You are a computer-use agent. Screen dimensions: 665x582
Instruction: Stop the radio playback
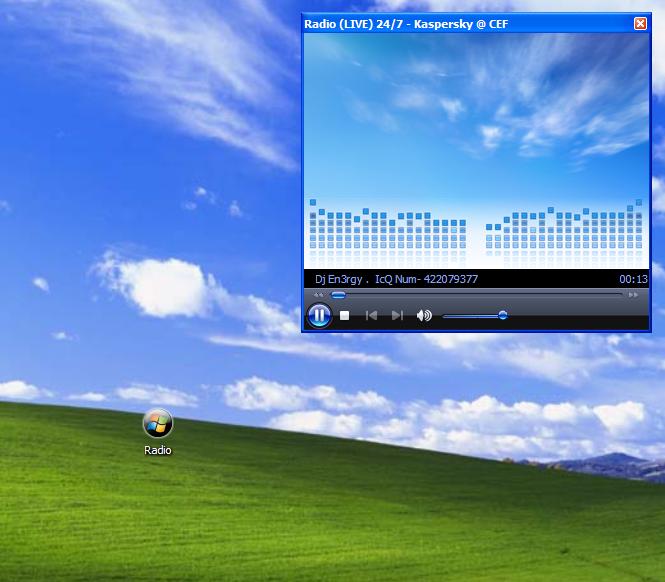pos(344,315)
